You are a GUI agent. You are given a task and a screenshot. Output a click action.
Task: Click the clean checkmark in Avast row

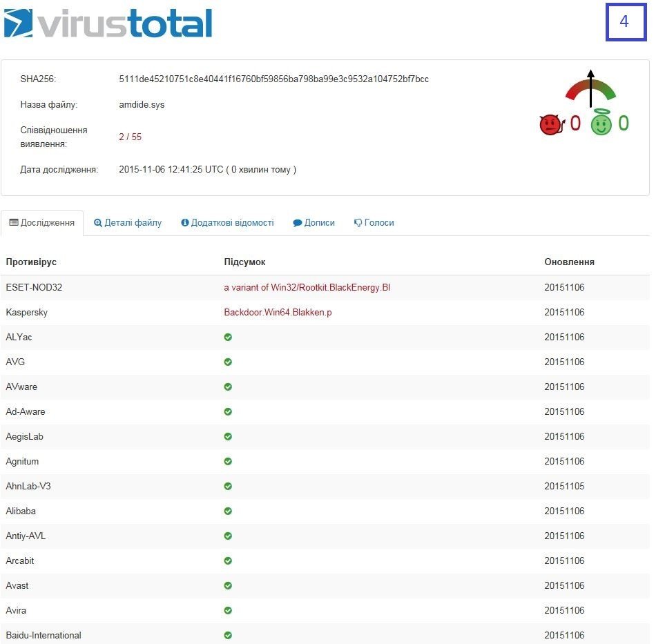pos(228,585)
